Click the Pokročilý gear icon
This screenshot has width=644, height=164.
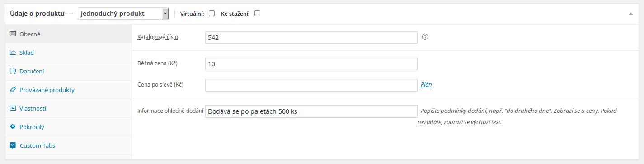(x=13, y=127)
